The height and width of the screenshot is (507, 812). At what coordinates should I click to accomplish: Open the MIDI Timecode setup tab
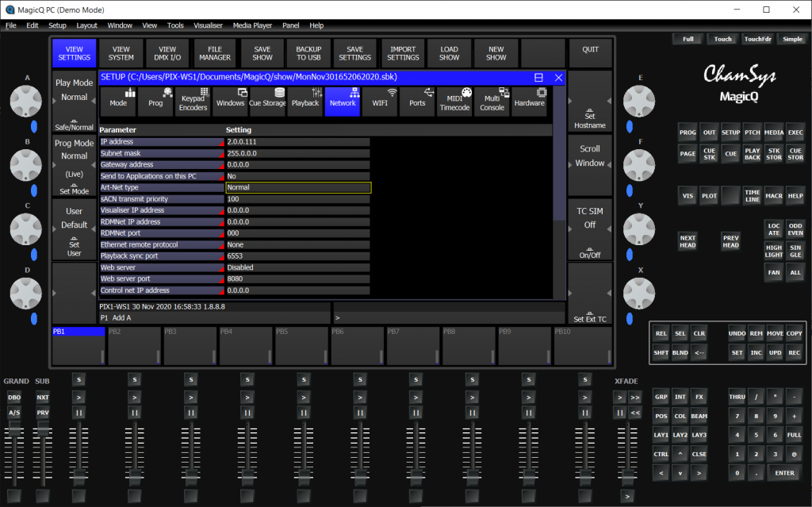tap(454, 102)
